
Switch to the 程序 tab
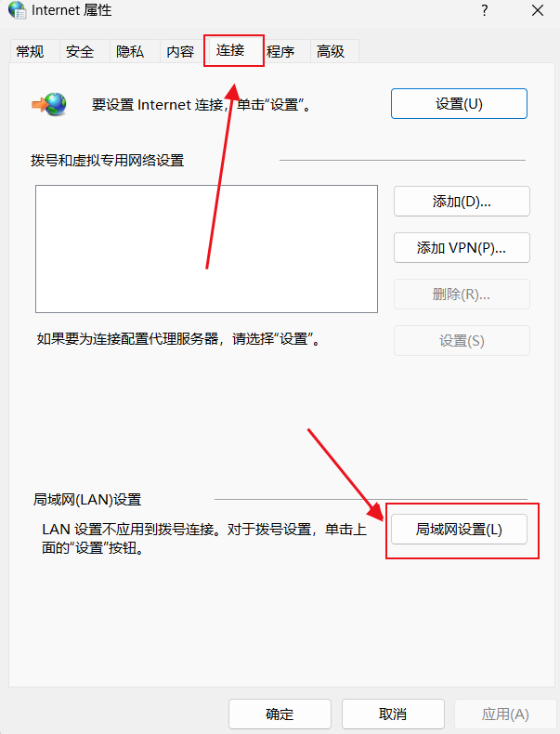[280, 51]
